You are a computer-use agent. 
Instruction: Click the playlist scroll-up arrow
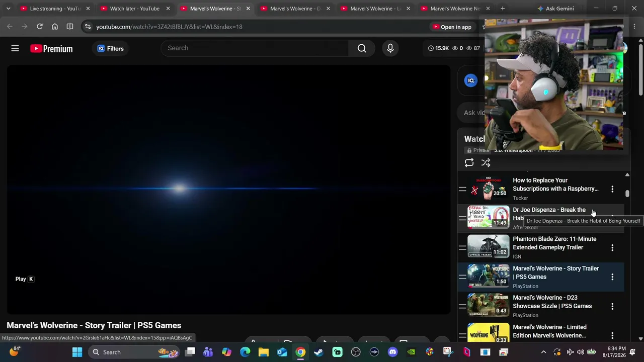click(627, 175)
